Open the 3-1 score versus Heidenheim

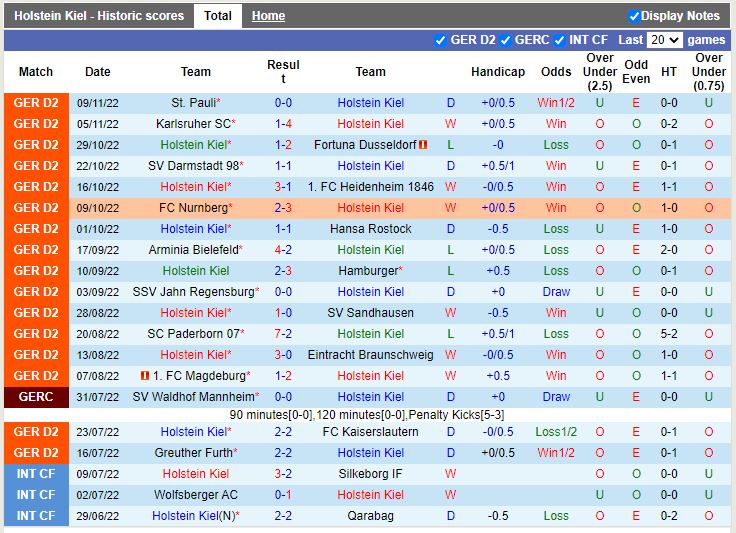point(283,187)
